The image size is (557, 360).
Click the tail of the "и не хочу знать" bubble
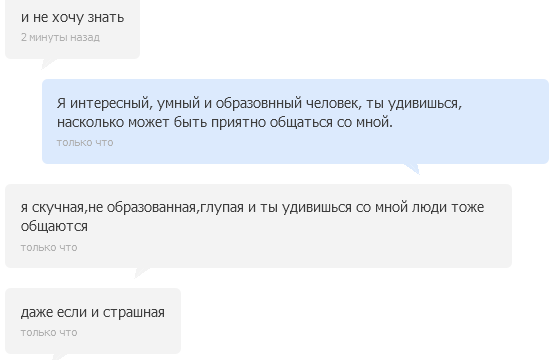49,64
